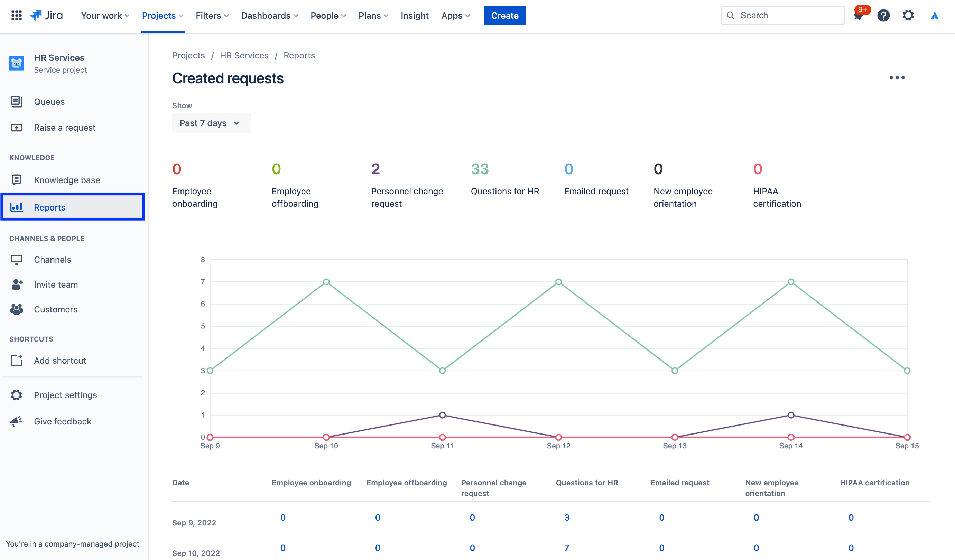Click the Knowledge base icon

click(x=16, y=179)
